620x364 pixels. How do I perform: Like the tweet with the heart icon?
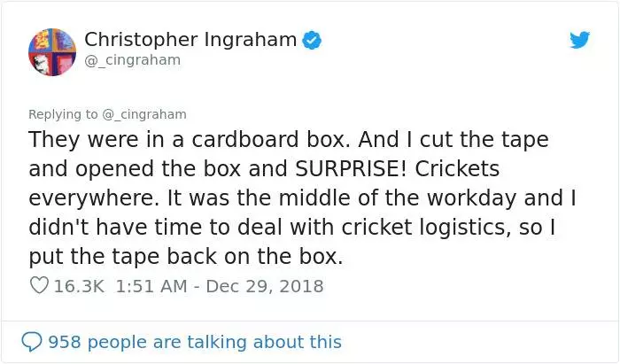click(x=39, y=285)
